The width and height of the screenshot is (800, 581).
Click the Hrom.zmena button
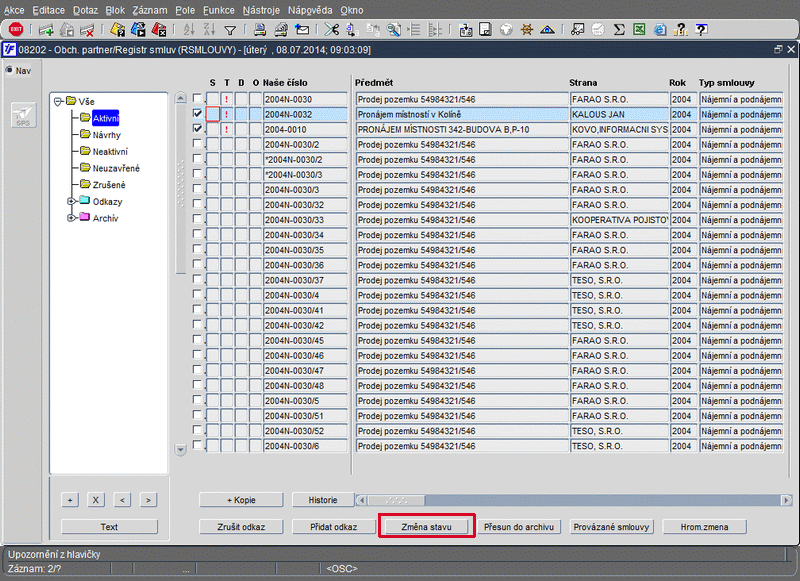[x=704, y=527]
